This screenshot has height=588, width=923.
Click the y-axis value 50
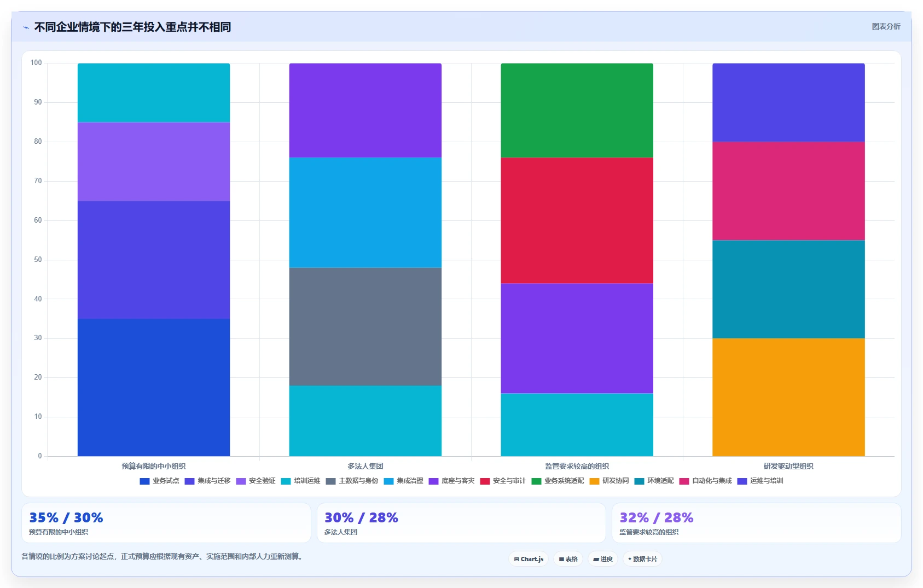[38, 260]
